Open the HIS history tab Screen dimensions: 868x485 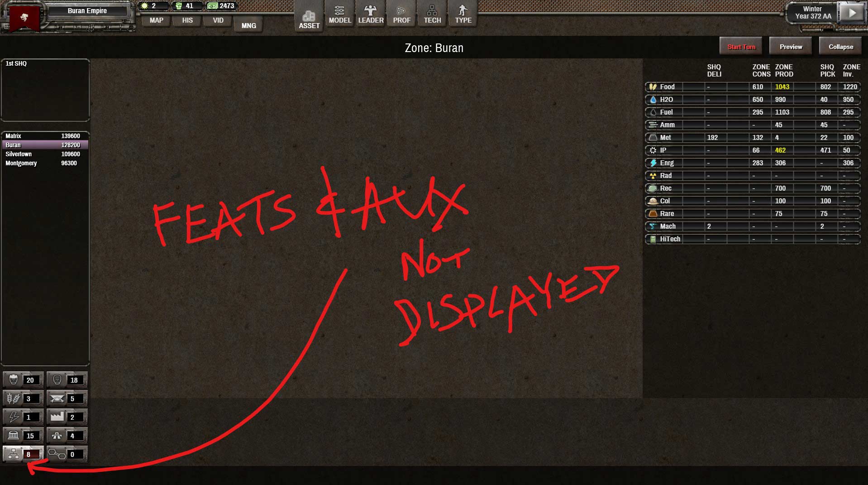[187, 20]
